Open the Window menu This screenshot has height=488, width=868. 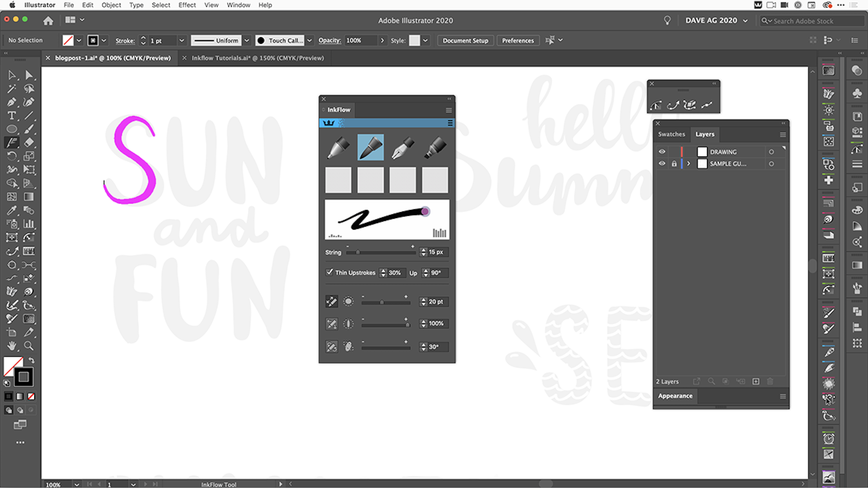(x=238, y=5)
